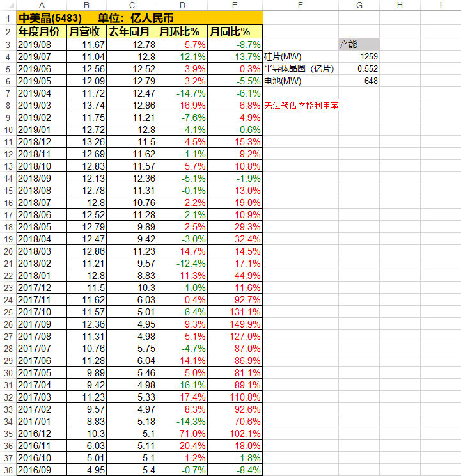Click 15.3% in 2018/12 row
461x476 pixels.
pos(235,142)
